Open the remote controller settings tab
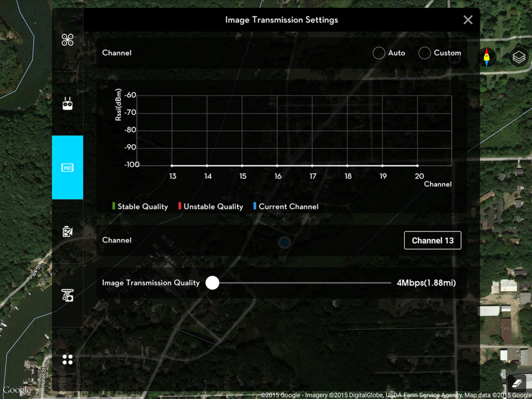Screen dimensions: 532x399 [x=67, y=104]
